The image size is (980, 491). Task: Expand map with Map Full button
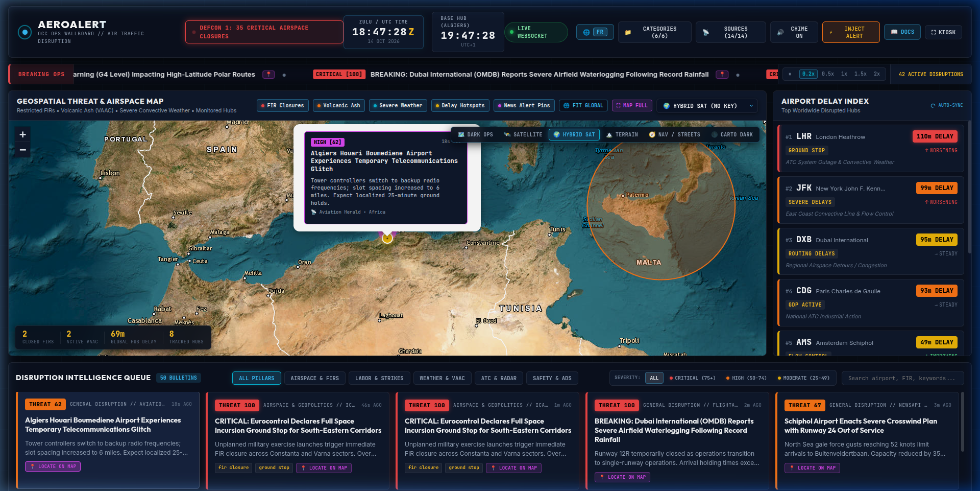tap(632, 106)
